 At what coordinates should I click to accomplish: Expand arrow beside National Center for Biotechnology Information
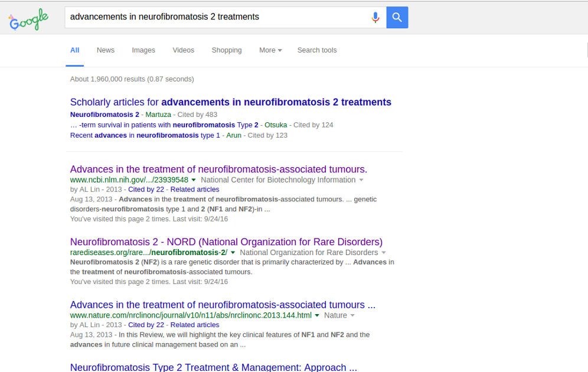[x=361, y=180]
